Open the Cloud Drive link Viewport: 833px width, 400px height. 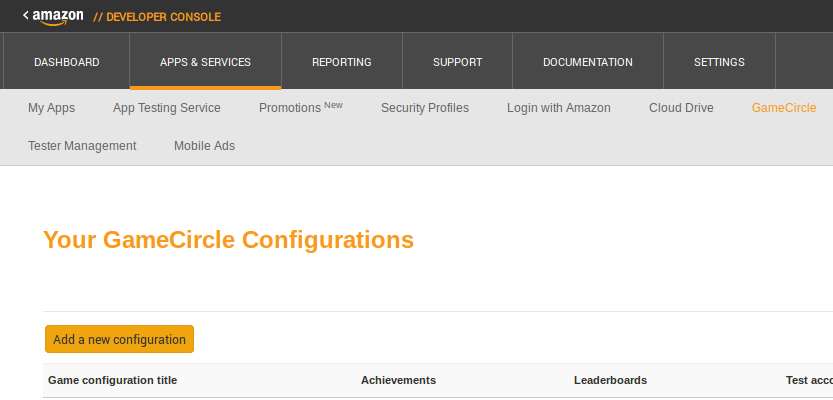[x=681, y=108]
